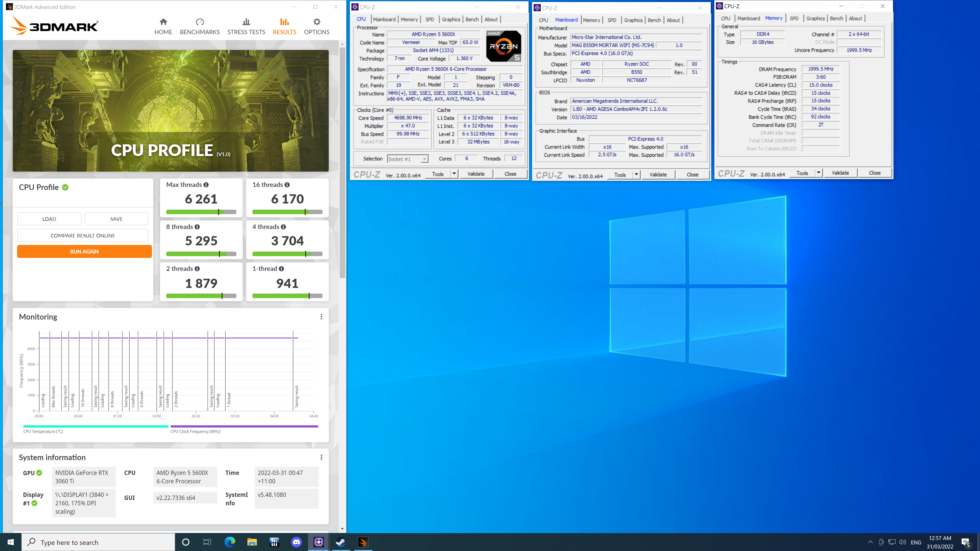The image size is (980, 551).
Task: Click the orange RUN AGAIN button
Action: point(84,251)
